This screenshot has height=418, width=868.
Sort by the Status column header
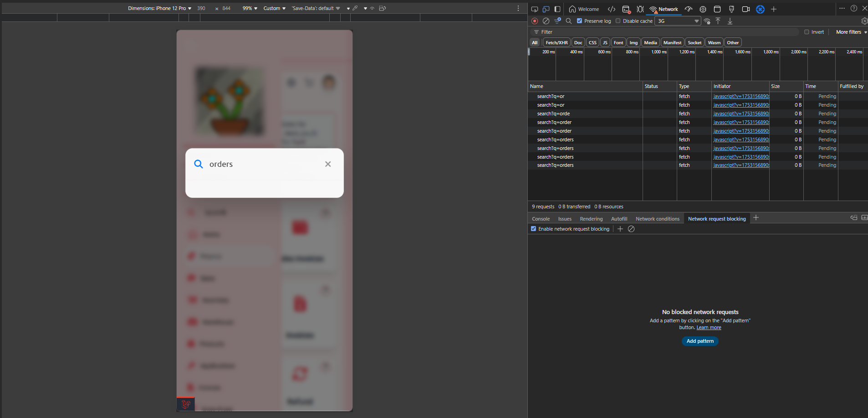(x=659, y=86)
